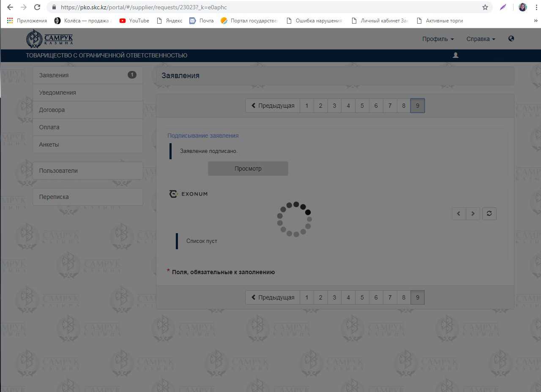Expand the Профиль dropdown
541x392 pixels.
point(438,39)
